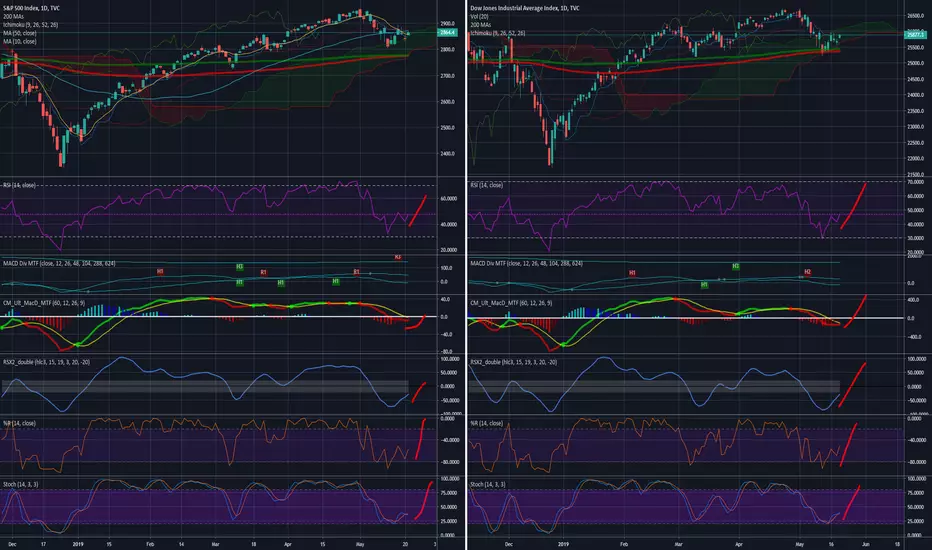932x550 pixels.
Task: Click the 2700.0 price level on S&P axis
Action: point(447,76)
